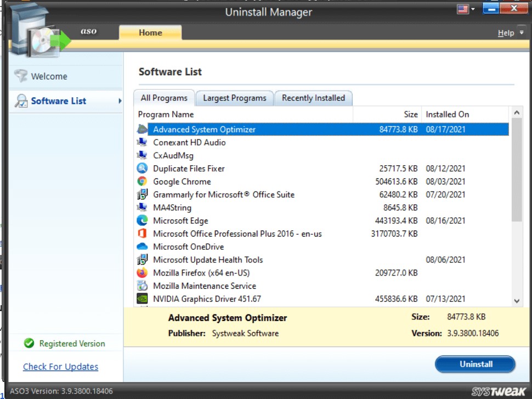The height and width of the screenshot is (399, 532).
Task: Click the Microsoft OneDrive cloud icon
Action: pos(142,247)
